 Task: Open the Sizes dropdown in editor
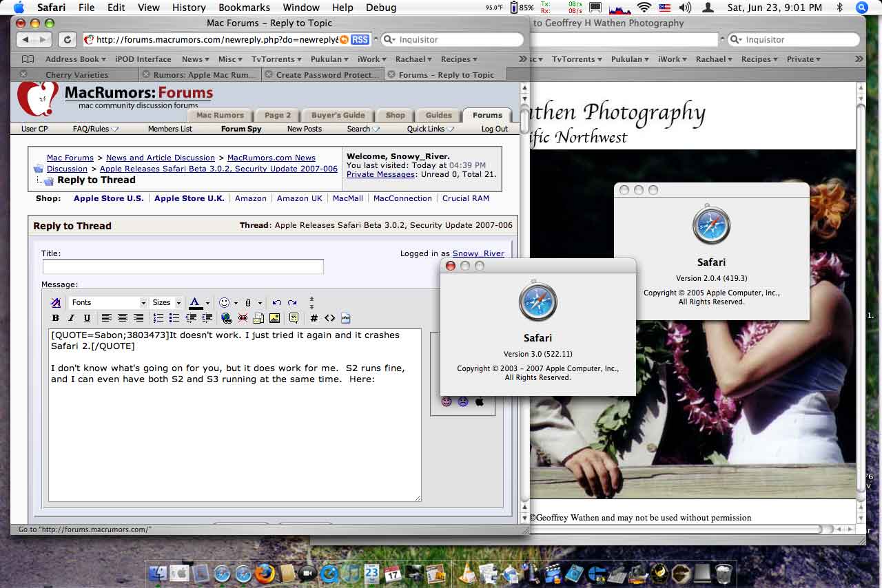[166, 302]
